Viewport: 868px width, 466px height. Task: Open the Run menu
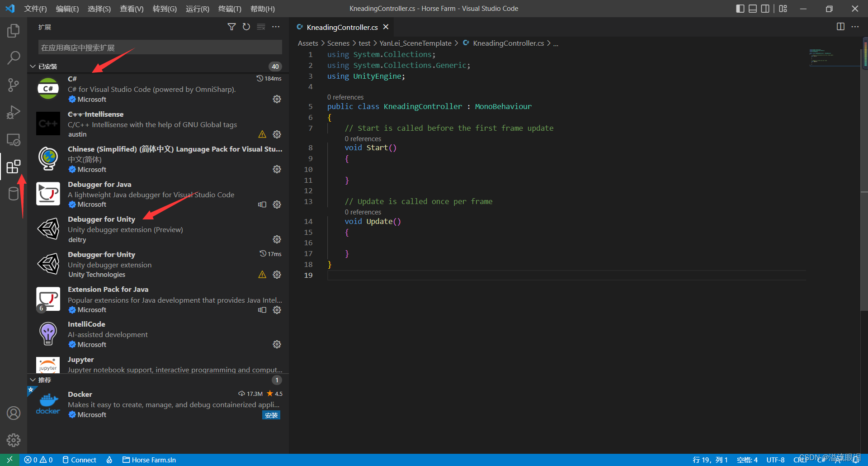pyautogui.click(x=198, y=9)
